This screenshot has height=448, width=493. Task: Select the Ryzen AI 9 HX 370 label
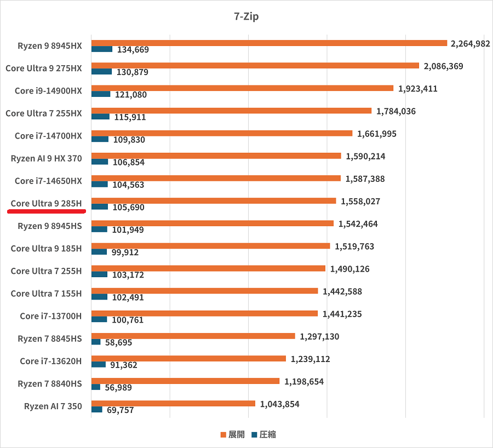coord(46,159)
